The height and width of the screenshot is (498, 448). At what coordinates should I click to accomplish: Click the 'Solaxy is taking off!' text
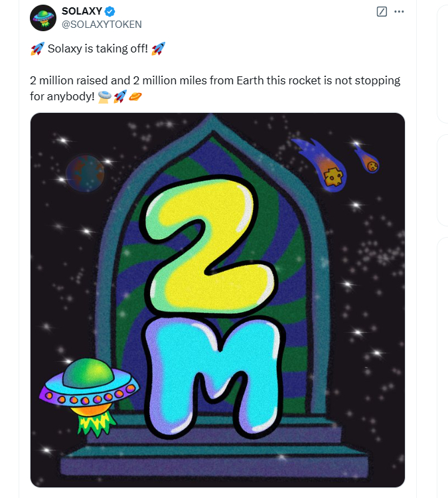tap(98, 48)
